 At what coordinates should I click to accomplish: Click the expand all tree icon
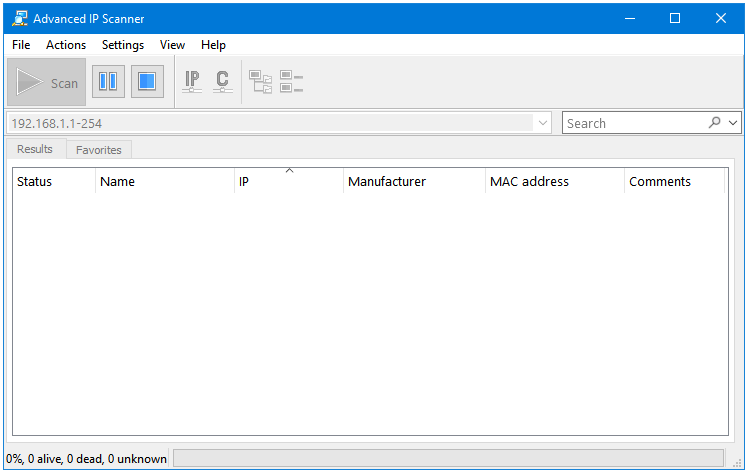[260, 81]
